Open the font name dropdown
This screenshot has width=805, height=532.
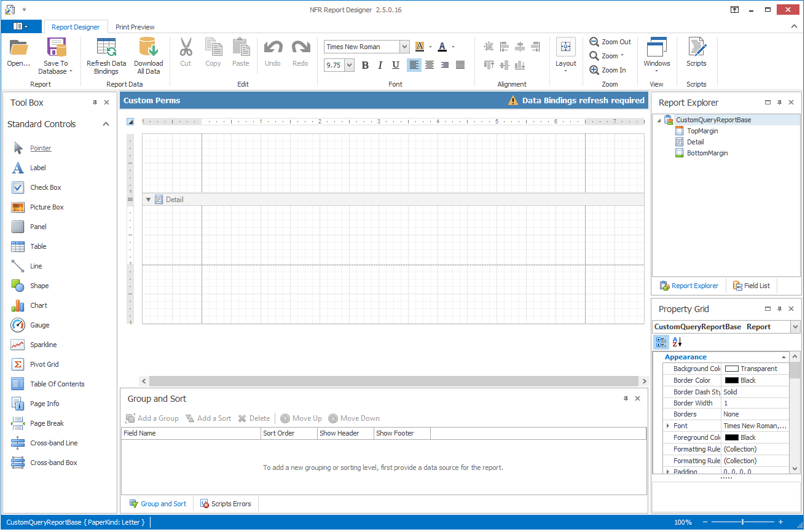point(404,47)
